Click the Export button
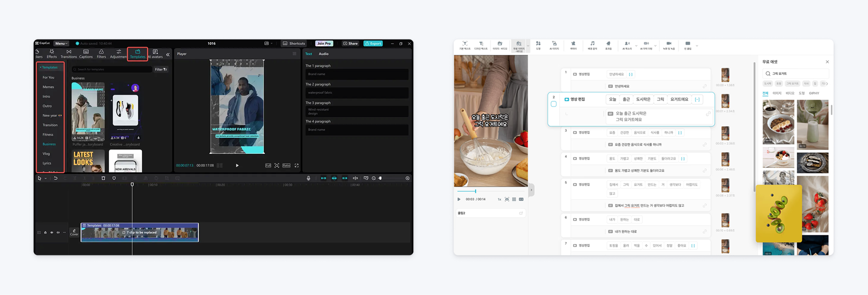The height and width of the screenshot is (295, 868). [x=373, y=44]
